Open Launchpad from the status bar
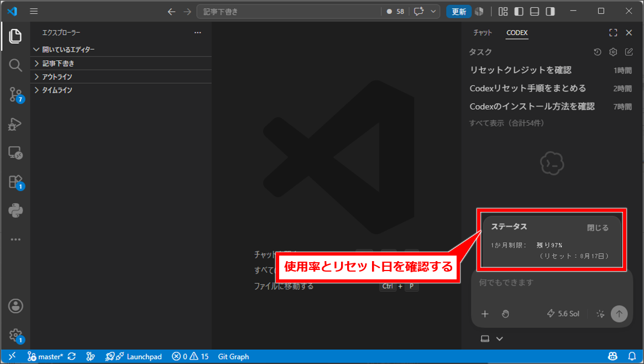Viewport: 644px width, 364px height. tap(133, 357)
